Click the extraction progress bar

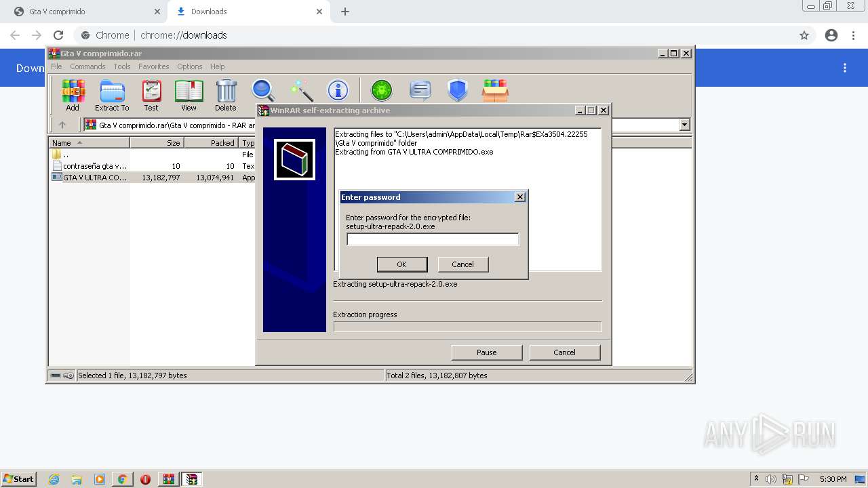(467, 327)
